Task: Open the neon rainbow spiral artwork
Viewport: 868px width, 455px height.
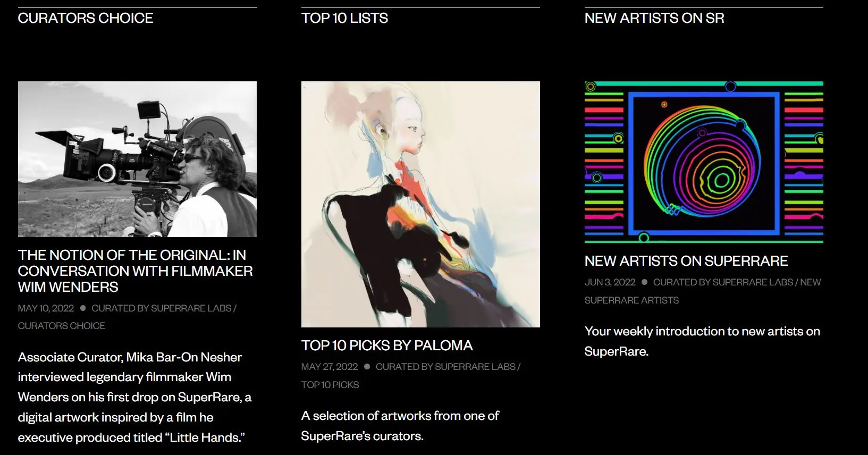Action: pyautogui.click(x=704, y=162)
